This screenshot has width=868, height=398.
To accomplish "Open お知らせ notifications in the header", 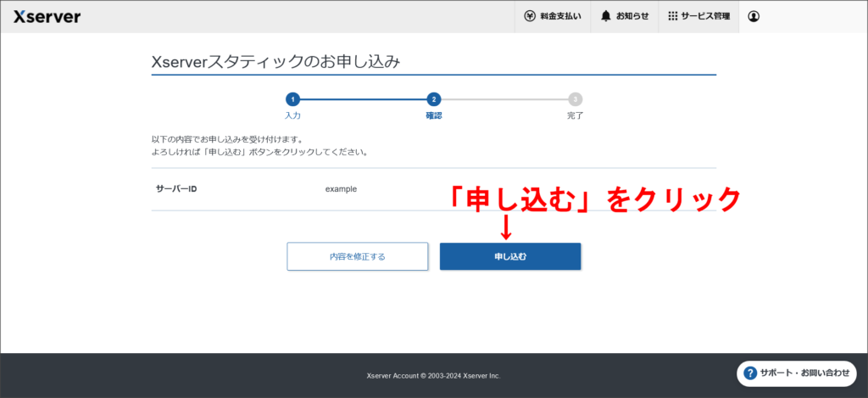I will click(625, 17).
